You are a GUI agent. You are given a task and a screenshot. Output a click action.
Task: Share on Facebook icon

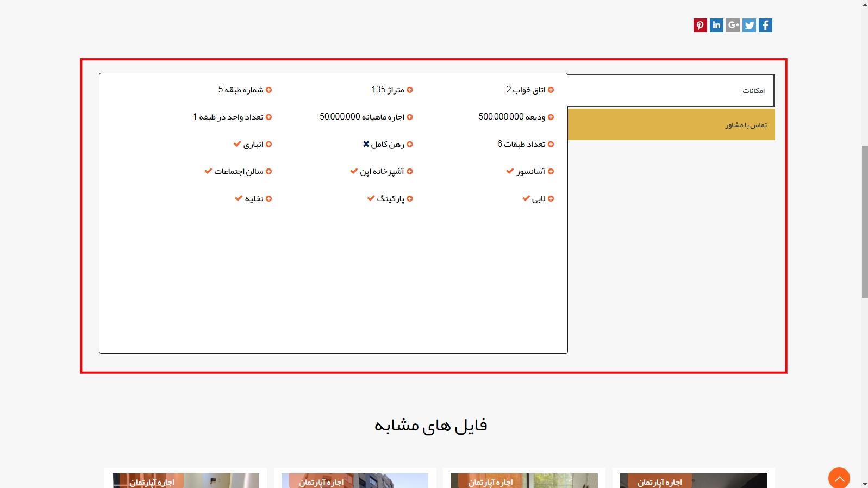coord(765,25)
